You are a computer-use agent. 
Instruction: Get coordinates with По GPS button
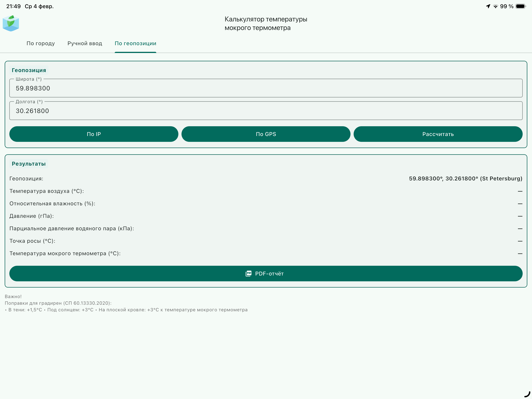(266, 134)
